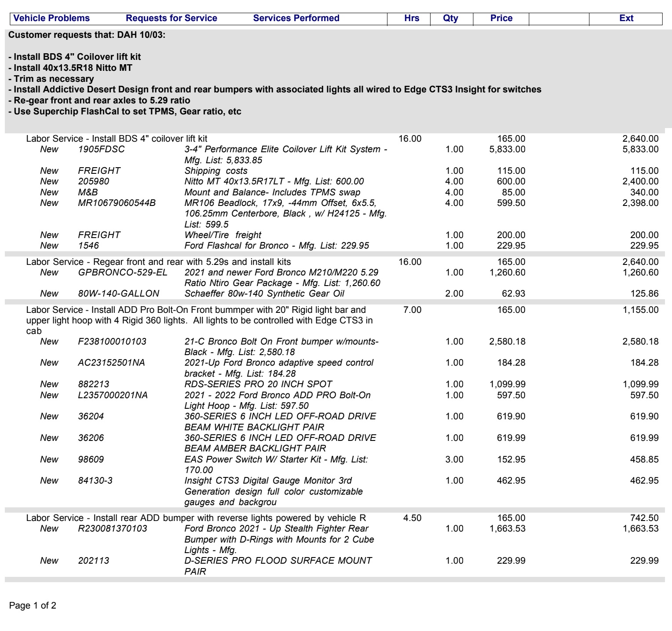Click the "2,400.00" extended amount
Viewport: 672px width, 631px height.
coord(640,182)
